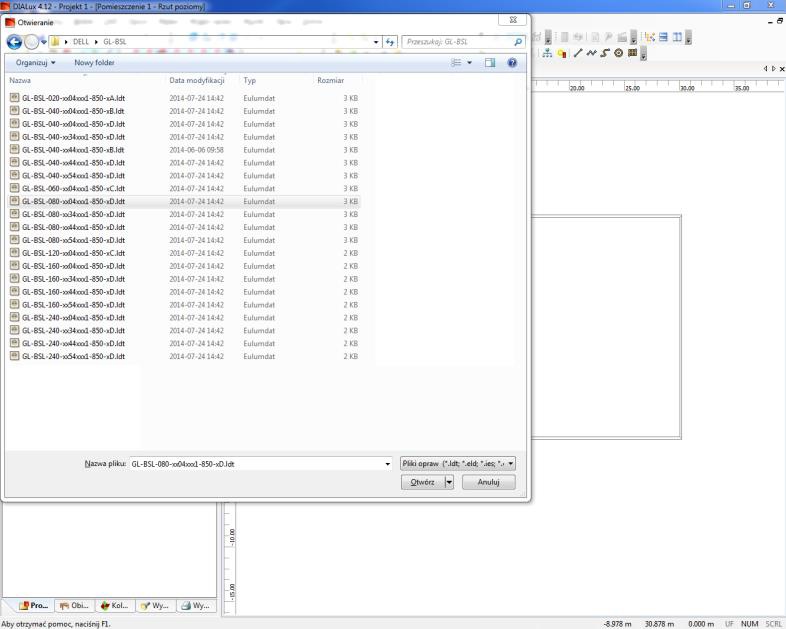Select the zigzag polyline tool icon
The image size is (786, 629).
592,53
